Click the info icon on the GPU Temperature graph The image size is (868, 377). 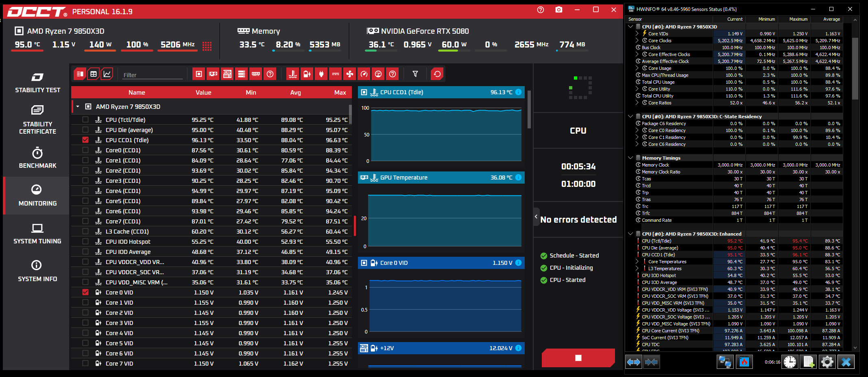pyautogui.click(x=519, y=178)
